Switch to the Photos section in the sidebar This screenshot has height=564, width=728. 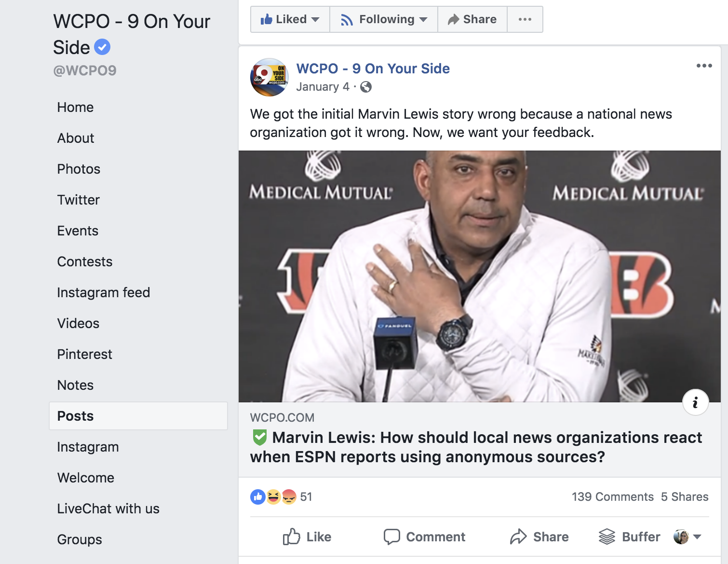(x=79, y=169)
